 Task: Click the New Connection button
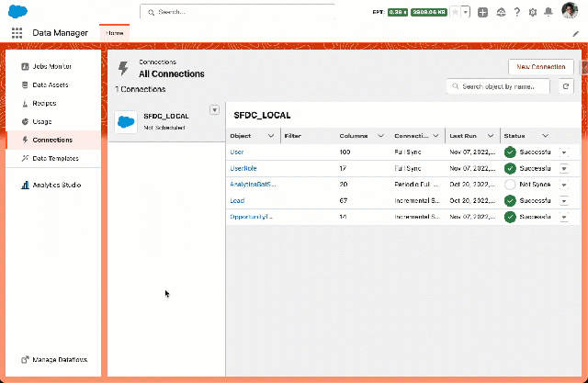pos(541,67)
